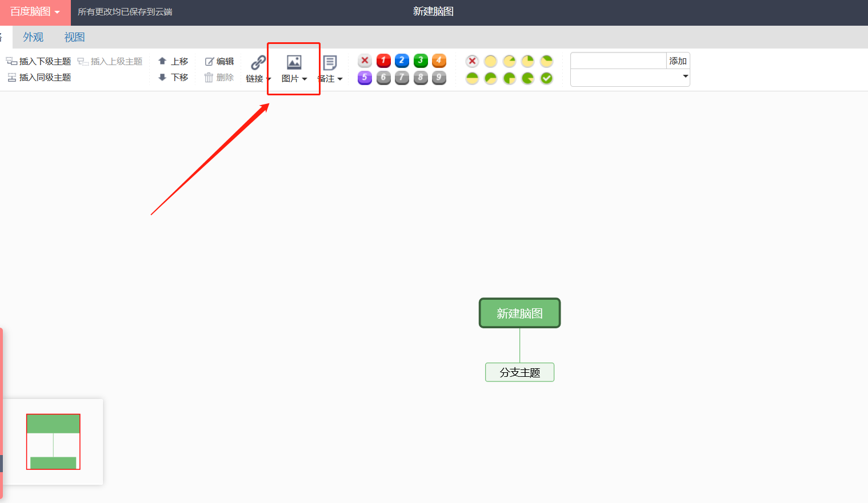The image size is (868, 503).
Task: Remove progress with the X progress icon
Action: [x=472, y=61]
